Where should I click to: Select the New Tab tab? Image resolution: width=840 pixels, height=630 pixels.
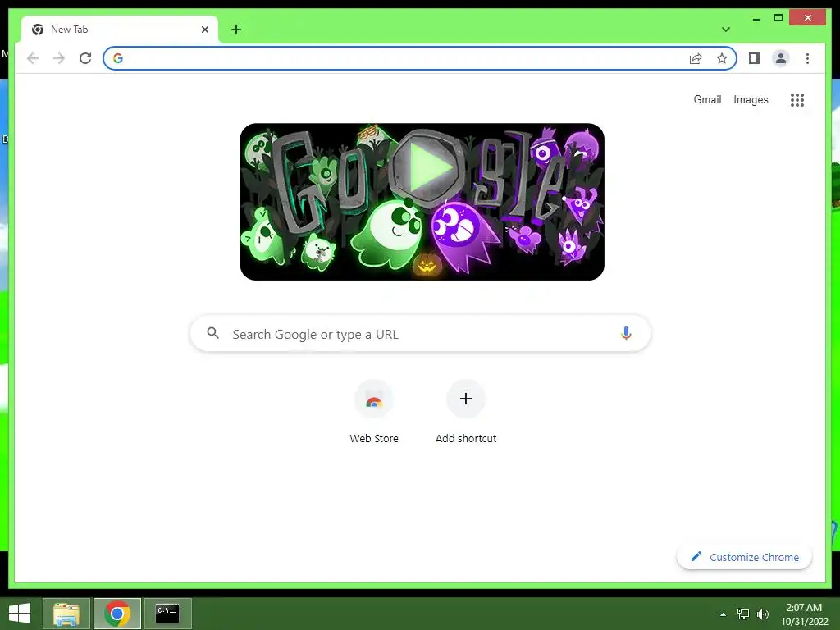tap(120, 30)
